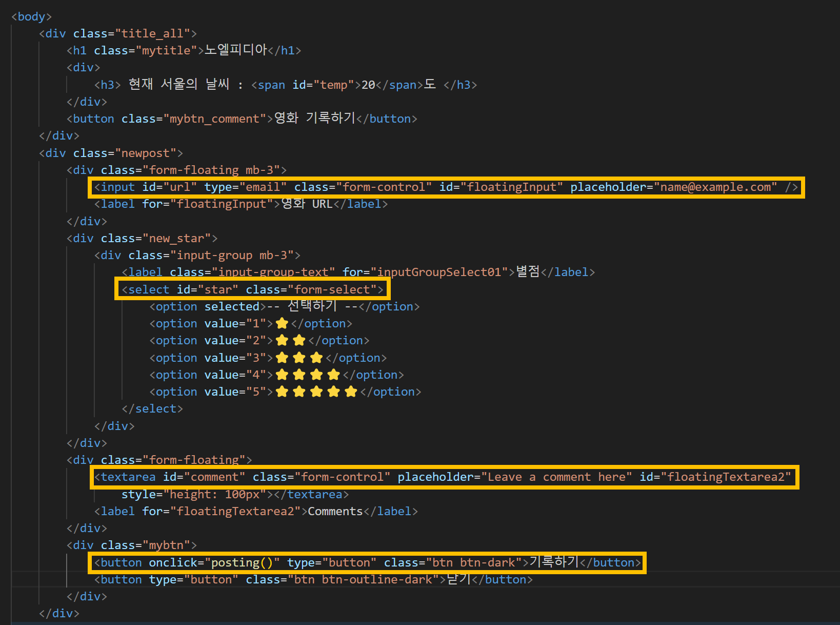Click the "input-group mb-3" class value

coord(232,255)
